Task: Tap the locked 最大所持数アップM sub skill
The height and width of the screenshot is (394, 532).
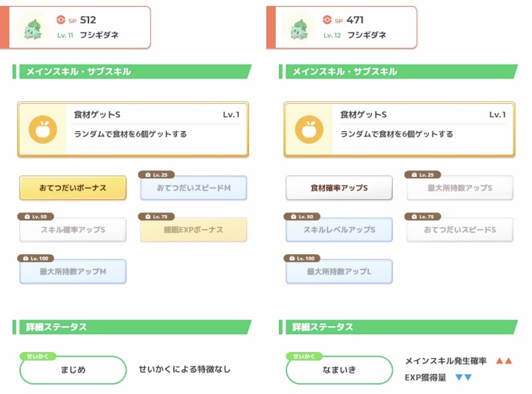Action: point(73,272)
